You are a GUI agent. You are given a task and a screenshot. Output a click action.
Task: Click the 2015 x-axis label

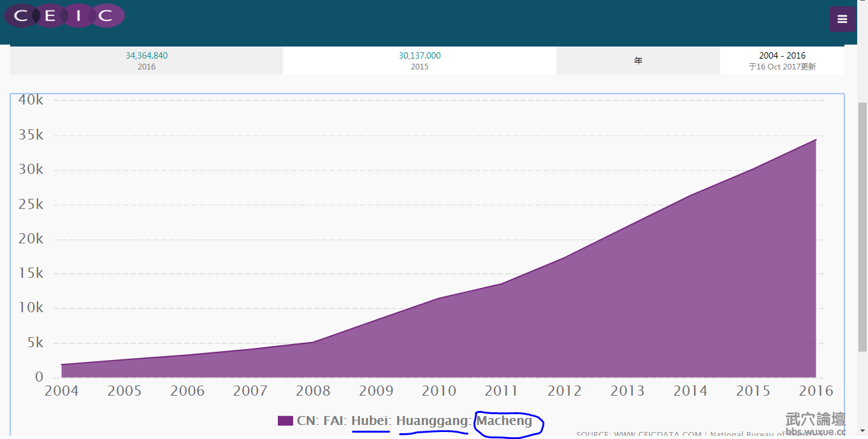(x=753, y=391)
